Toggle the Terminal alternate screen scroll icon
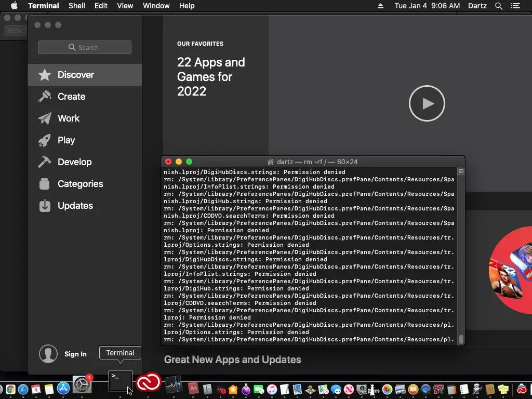Screen dimensions: 532x399 461,171
